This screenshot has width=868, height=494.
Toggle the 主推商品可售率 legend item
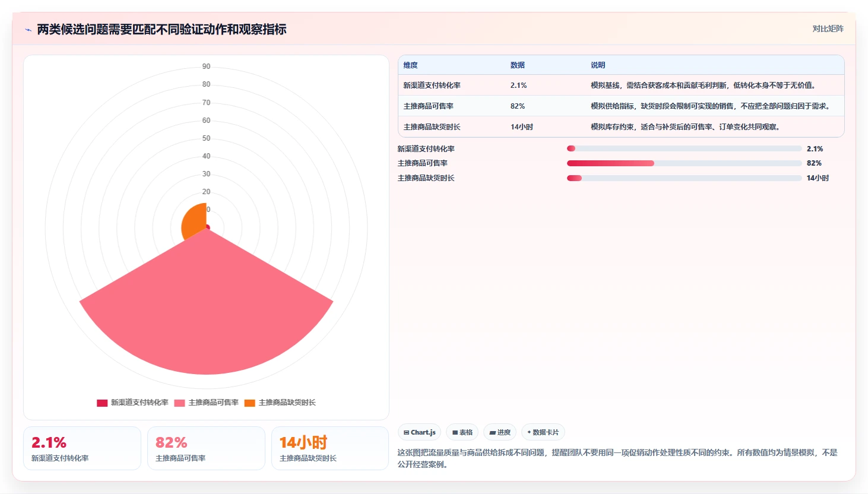tap(206, 403)
